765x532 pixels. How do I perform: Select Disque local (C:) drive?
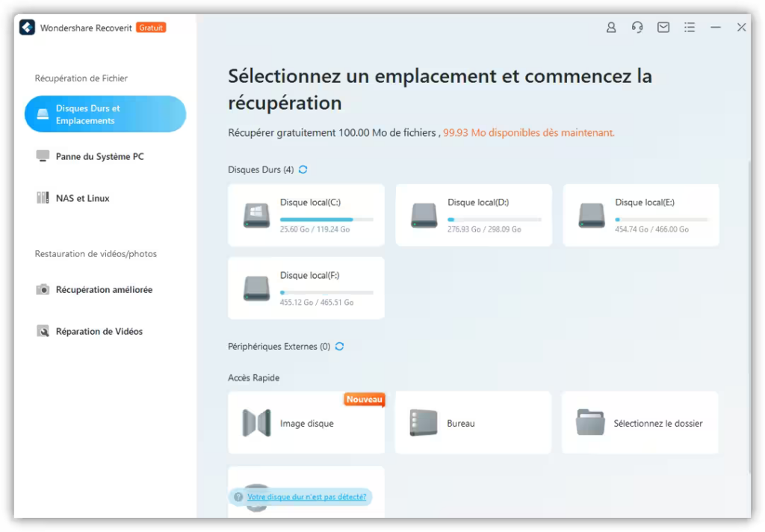306,215
